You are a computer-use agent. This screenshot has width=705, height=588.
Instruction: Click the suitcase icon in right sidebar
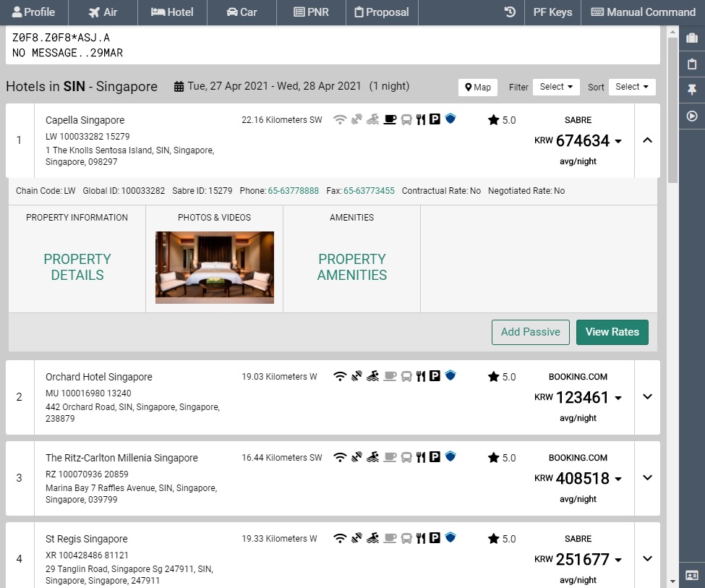pyautogui.click(x=692, y=38)
